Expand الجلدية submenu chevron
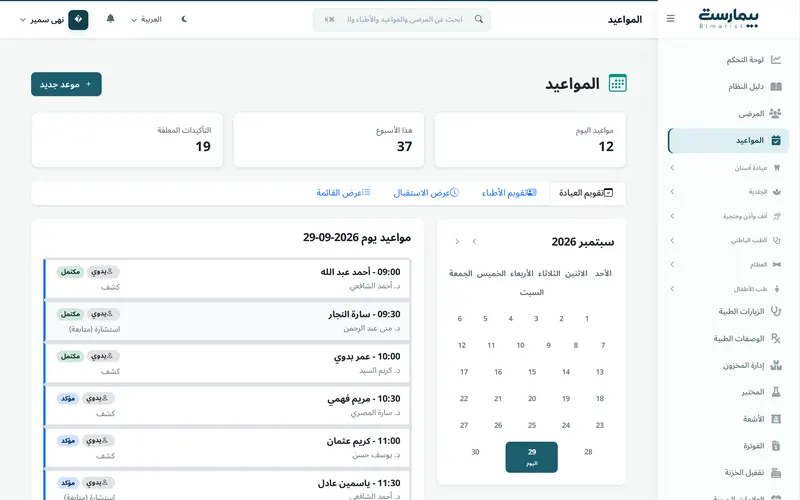The image size is (800, 500). tap(672, 192)
